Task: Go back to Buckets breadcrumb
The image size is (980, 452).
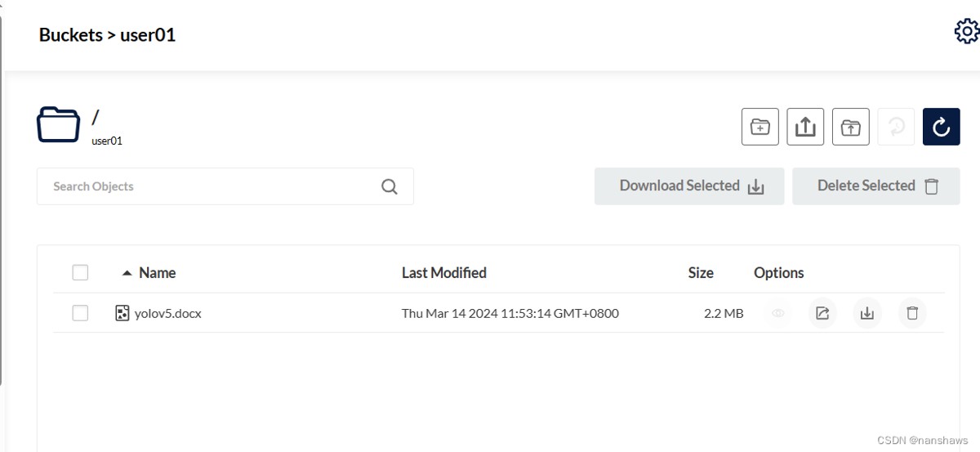Action: (70, 35)
